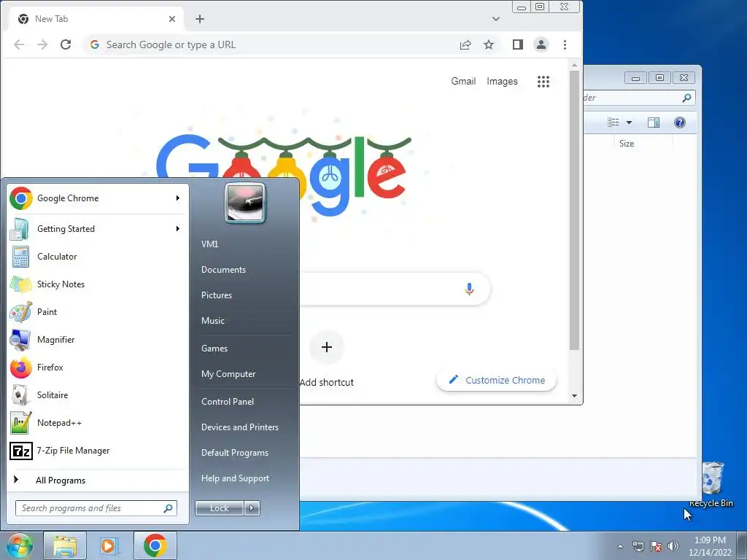Expand Getting Started submenu arrow

click(x=178, y=229)
